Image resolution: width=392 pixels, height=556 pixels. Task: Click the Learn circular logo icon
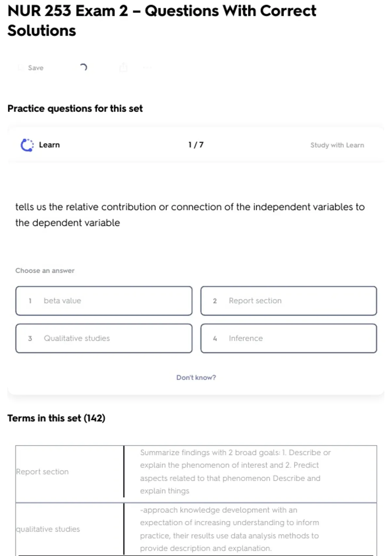coord(27,145)
